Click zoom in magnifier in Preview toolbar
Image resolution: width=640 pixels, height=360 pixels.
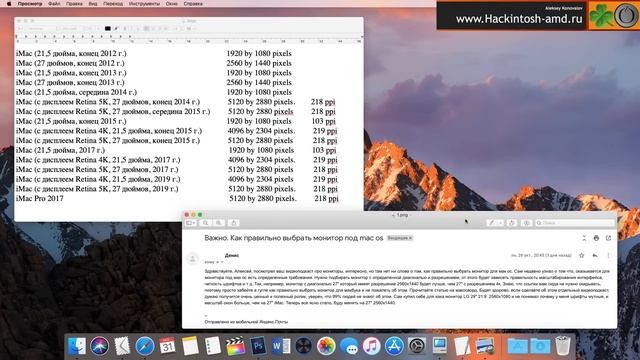coord(219,223)
